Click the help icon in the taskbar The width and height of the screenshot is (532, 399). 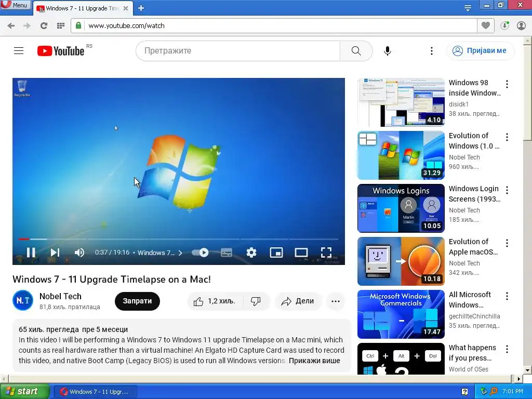(x=464, y=392)
